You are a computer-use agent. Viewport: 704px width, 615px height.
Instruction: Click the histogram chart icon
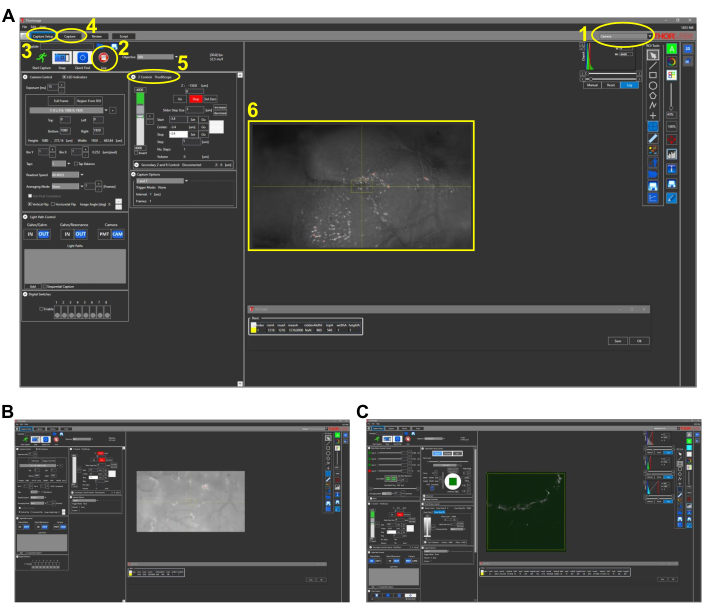pyautogui.click(x=672, y=154)
